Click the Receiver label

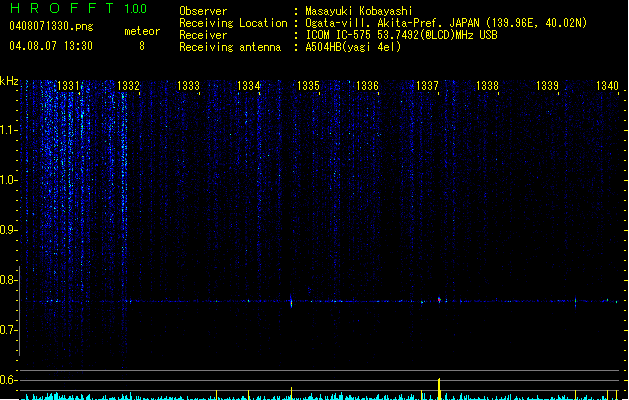tap(203, 35)
